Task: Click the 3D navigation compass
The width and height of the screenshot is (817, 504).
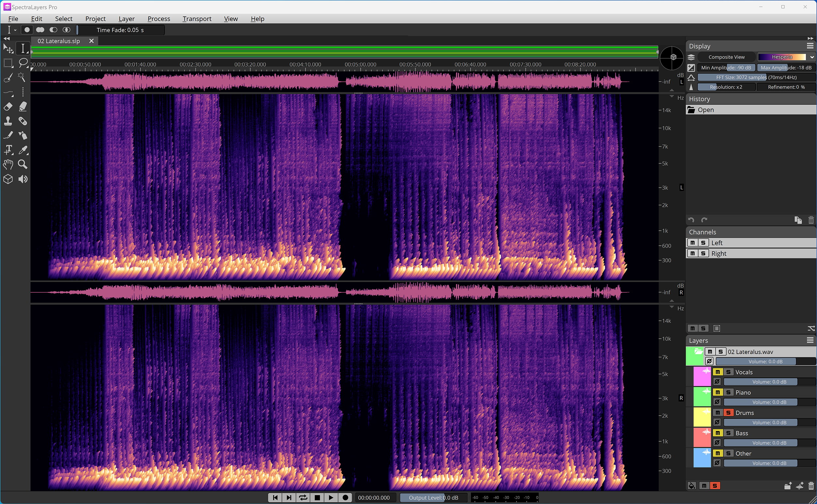Action: click(x=672, y=58)
